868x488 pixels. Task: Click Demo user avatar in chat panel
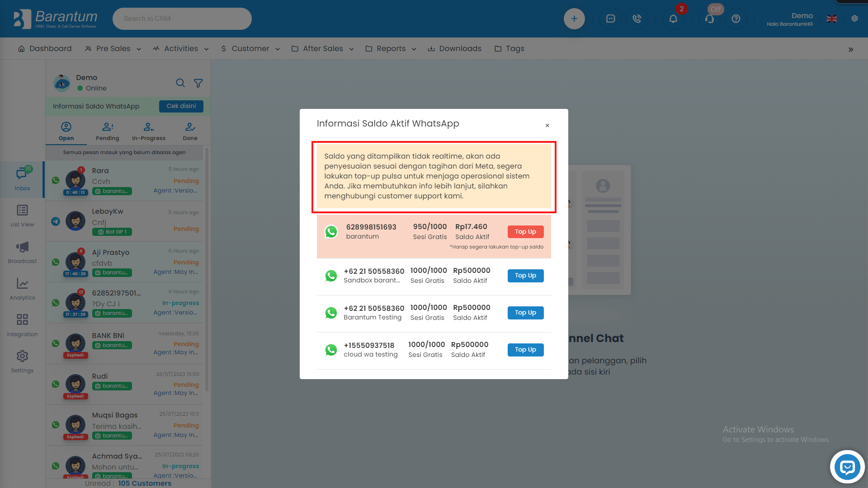(x=62, y=83)
